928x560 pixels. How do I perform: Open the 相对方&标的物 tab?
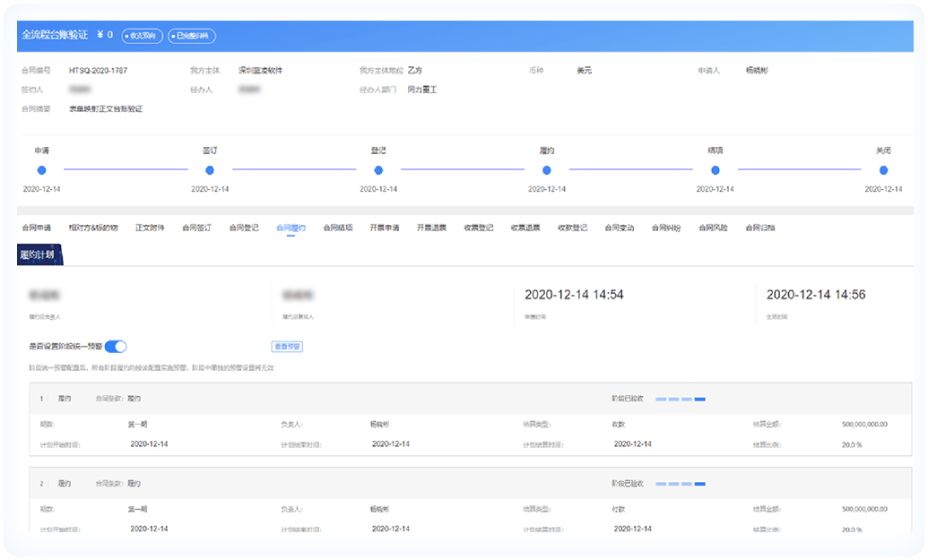click(93, 228)
